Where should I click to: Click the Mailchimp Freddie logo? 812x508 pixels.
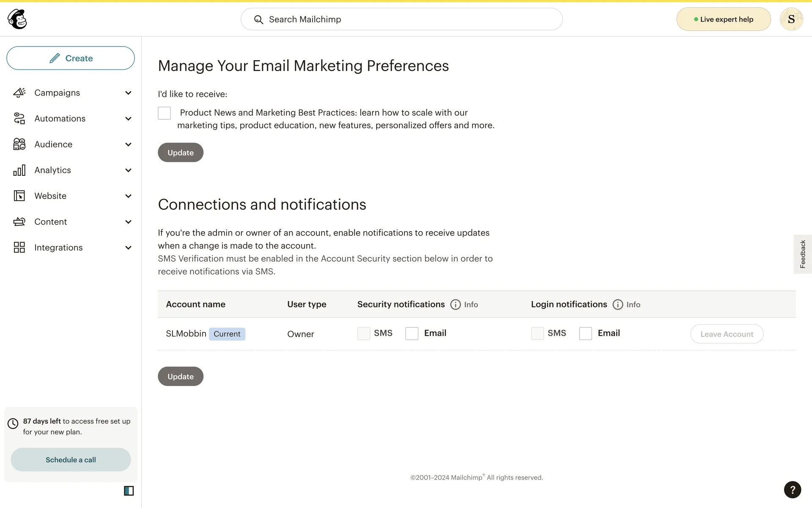(x=17, y=19)
